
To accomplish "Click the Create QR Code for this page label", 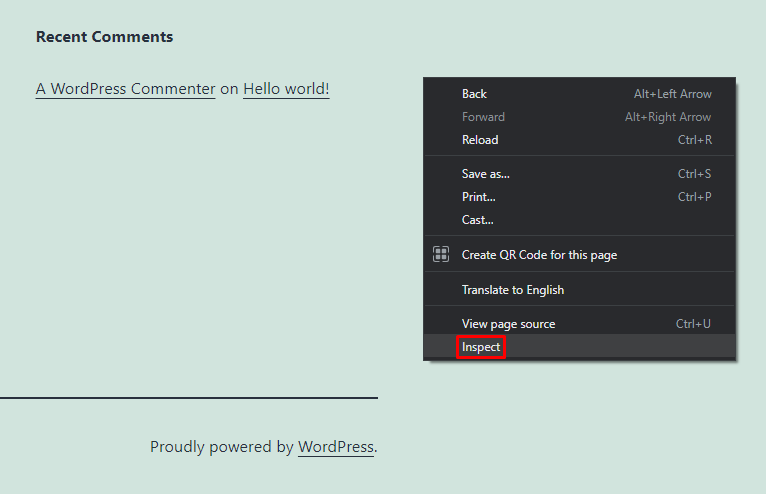I will click(539, 255).
